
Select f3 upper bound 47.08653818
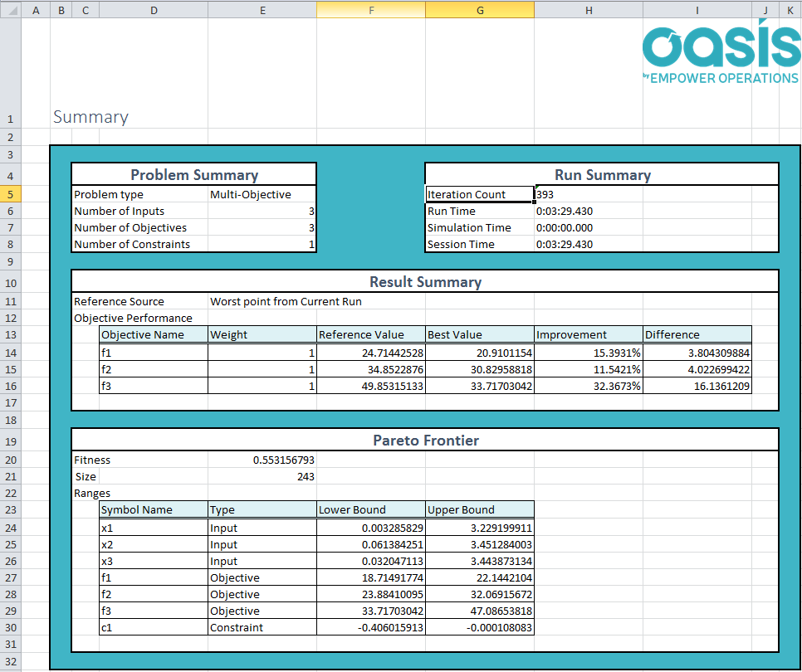click(480, 611)
